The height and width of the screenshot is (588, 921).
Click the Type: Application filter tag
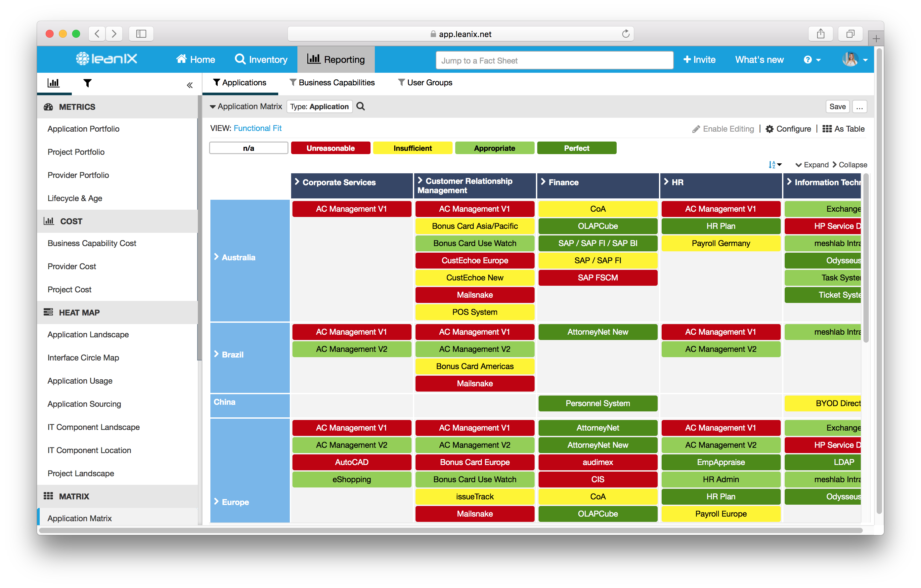tap(319, 107)
